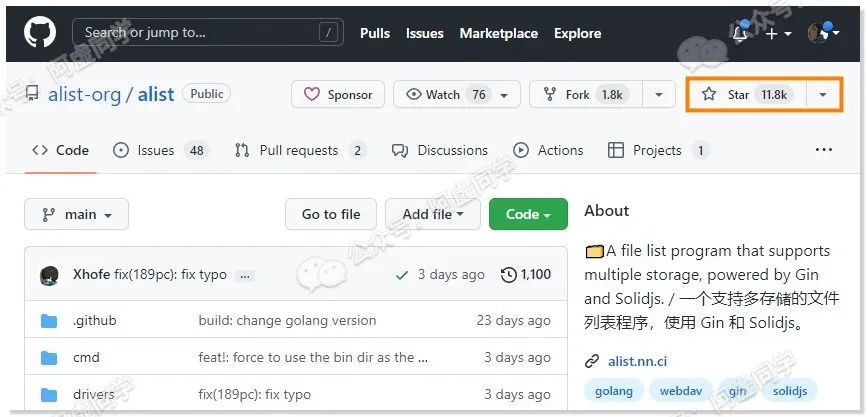This screenshot has width=867, height=417.
Task: Click Xhofe's commit author avatar
Action: pyautogui.click(x=49, y=275)
